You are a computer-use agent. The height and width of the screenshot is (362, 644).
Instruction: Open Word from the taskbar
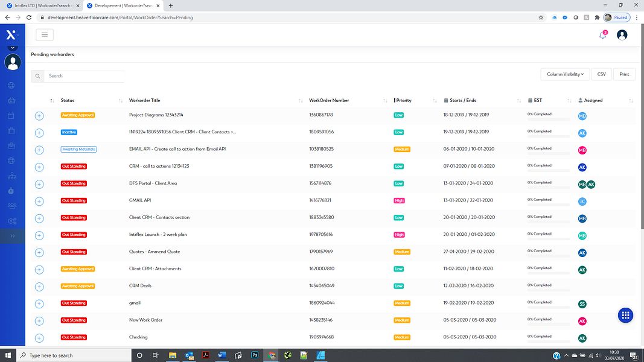pyautogui.click(x=222, y=355)
